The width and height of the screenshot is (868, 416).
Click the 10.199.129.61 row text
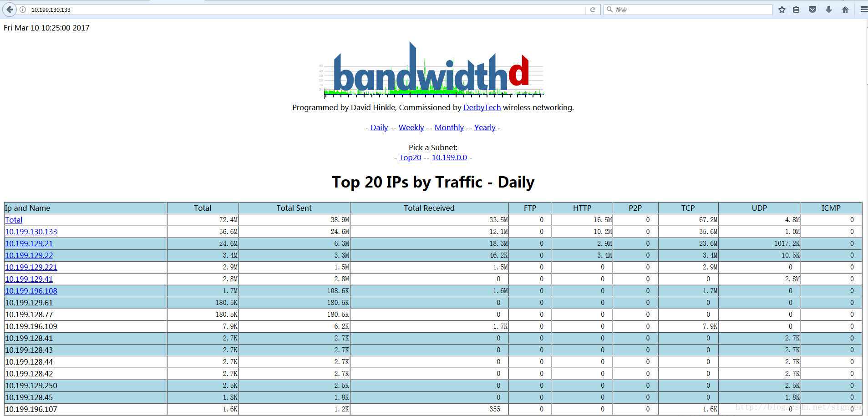coord(29,303)
